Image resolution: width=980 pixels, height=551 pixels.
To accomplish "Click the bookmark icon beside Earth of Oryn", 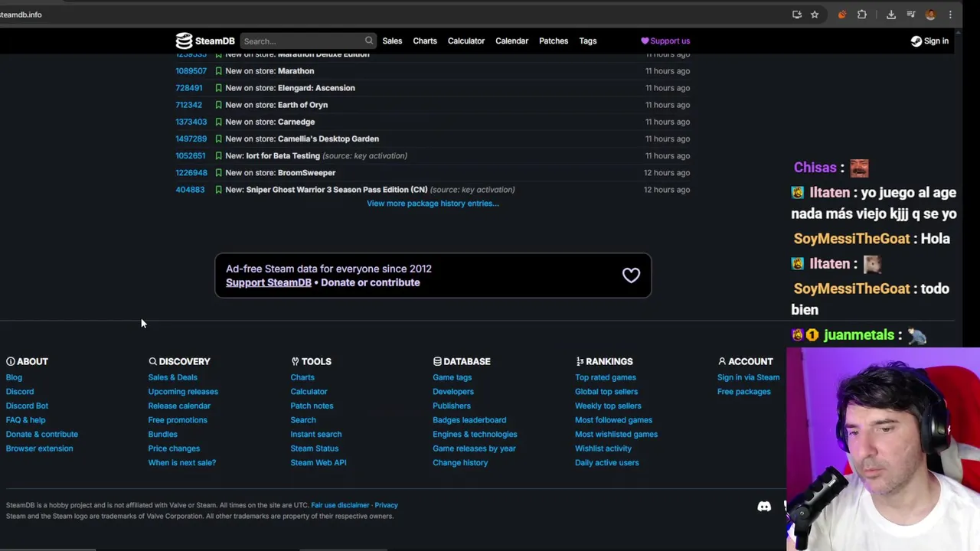I will click(x=218, y=105).
